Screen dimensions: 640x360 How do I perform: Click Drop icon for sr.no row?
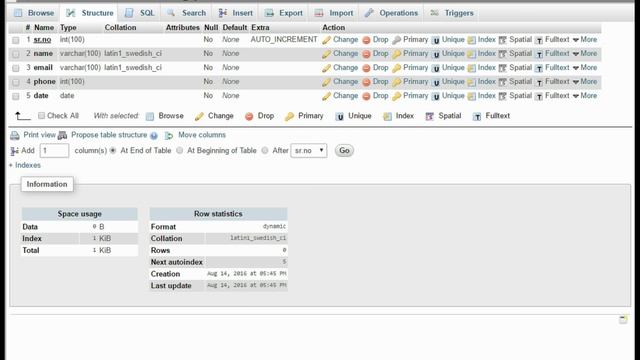[366, 40]
